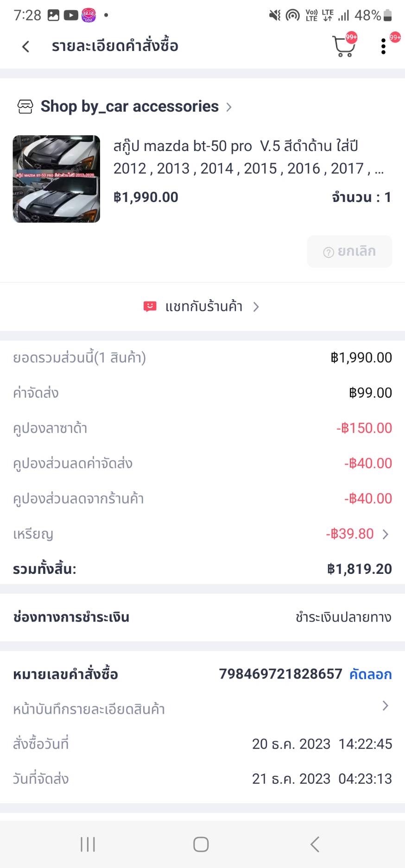Open the shopping cart
This screenshot has height=868, width=405.
click(x=343, y=47)
